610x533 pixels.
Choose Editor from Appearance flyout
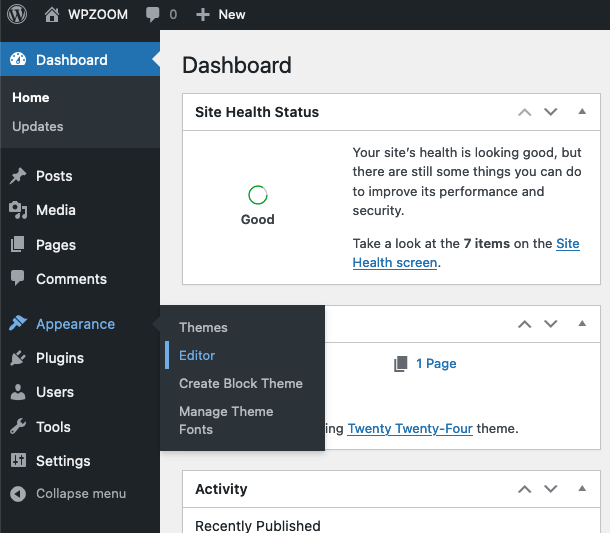[x=197, y=356]
